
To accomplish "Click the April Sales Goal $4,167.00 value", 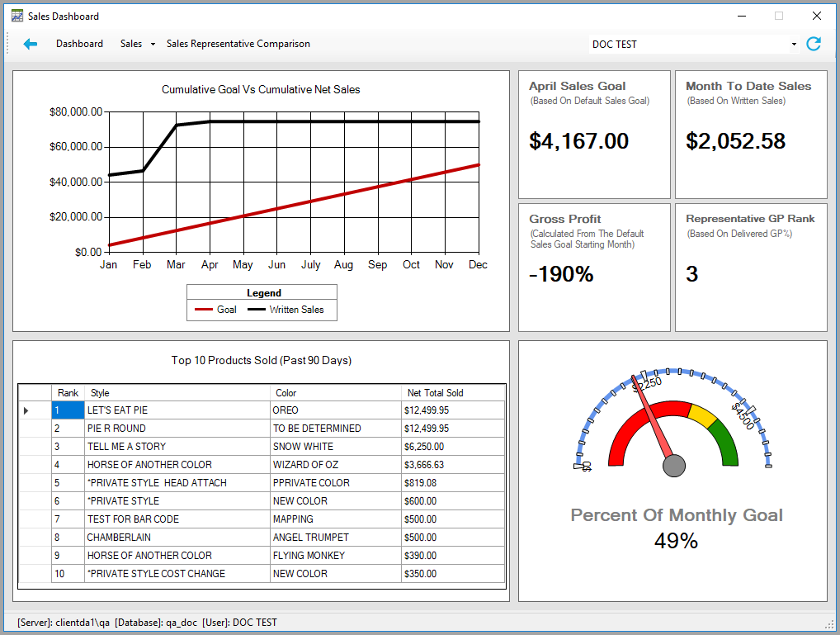I will [578, 141].
